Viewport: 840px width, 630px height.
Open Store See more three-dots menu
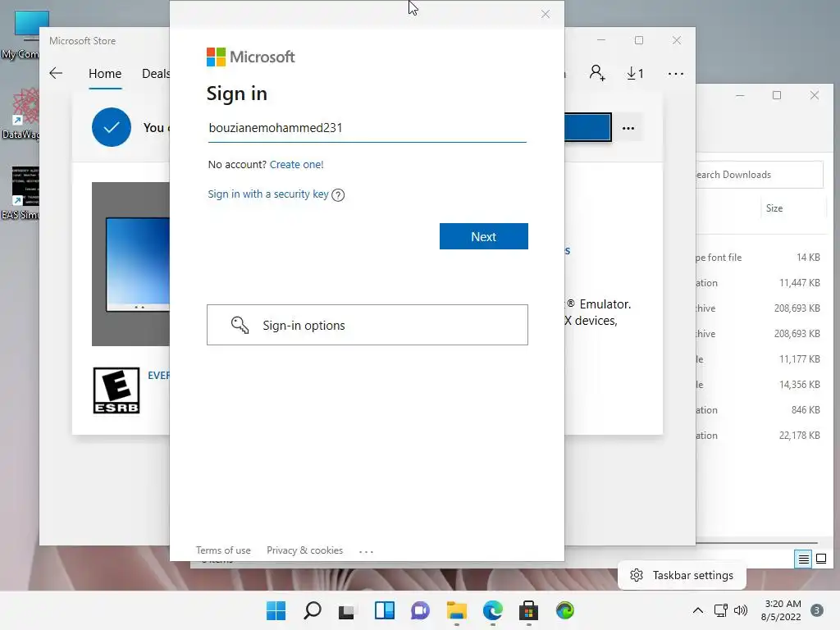click(x=676, y=73)
